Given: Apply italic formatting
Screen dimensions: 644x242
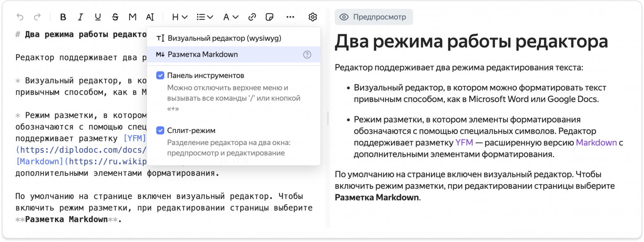Looking at the screenshot, I should click(80, 17).
